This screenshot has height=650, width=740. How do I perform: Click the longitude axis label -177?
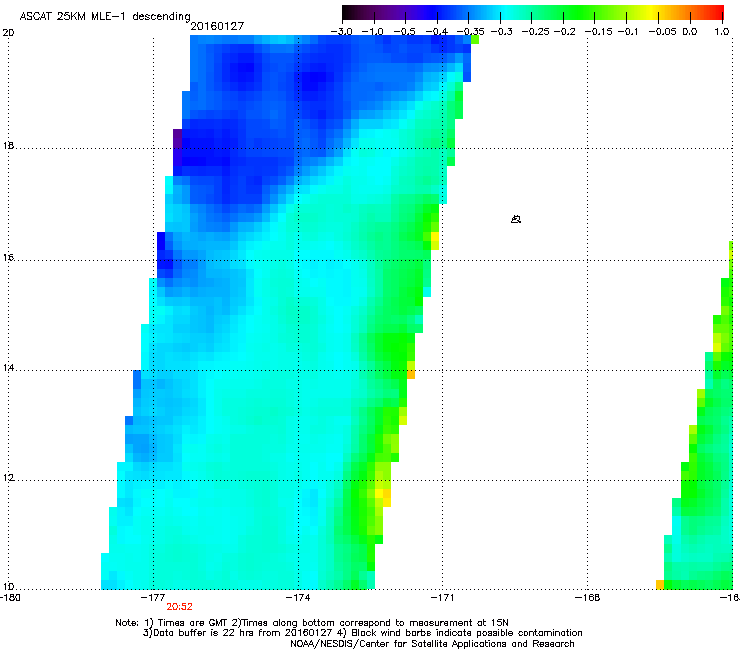pyautogui.click(x=153, y=598)
